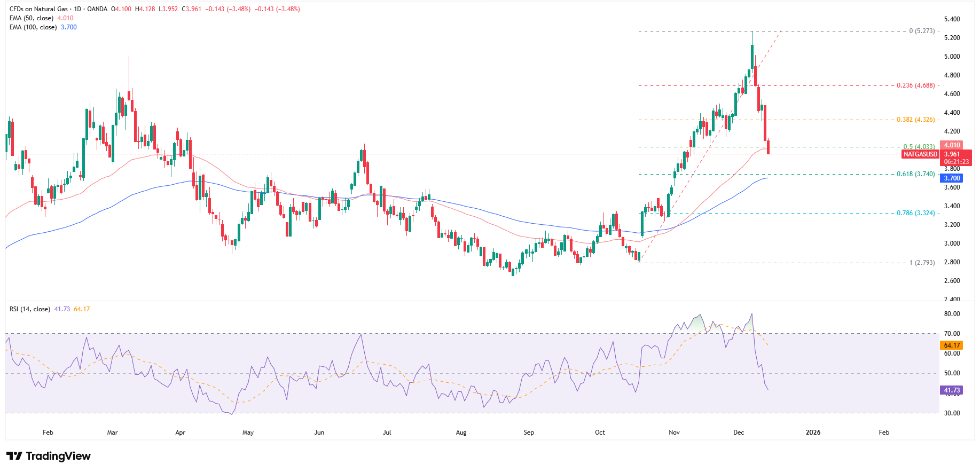The height and width of the screenshot is (472, 980).
Task: Select the RSI (14, close) indicator legend
Action: 30,309
